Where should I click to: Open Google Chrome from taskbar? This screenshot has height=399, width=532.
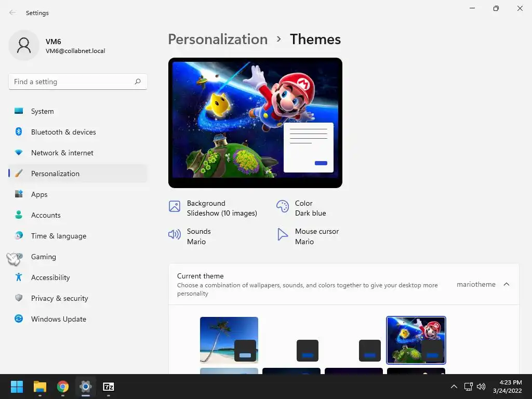pos(63,387)
